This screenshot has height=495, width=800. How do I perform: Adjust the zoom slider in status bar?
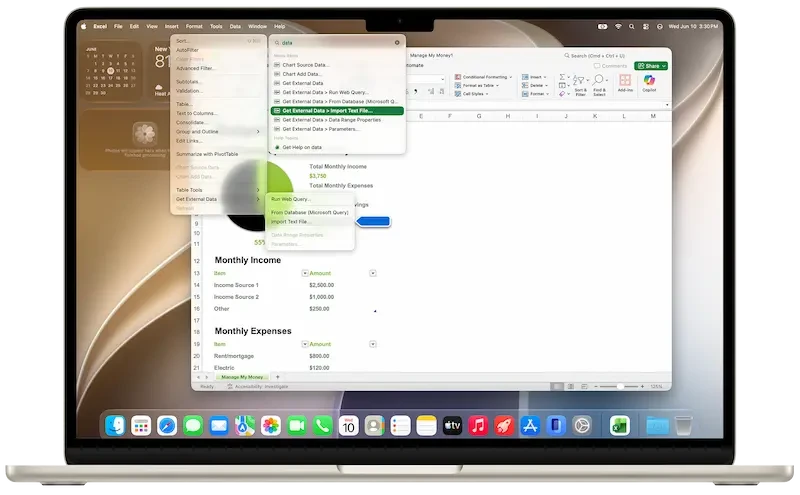point(619,387)
